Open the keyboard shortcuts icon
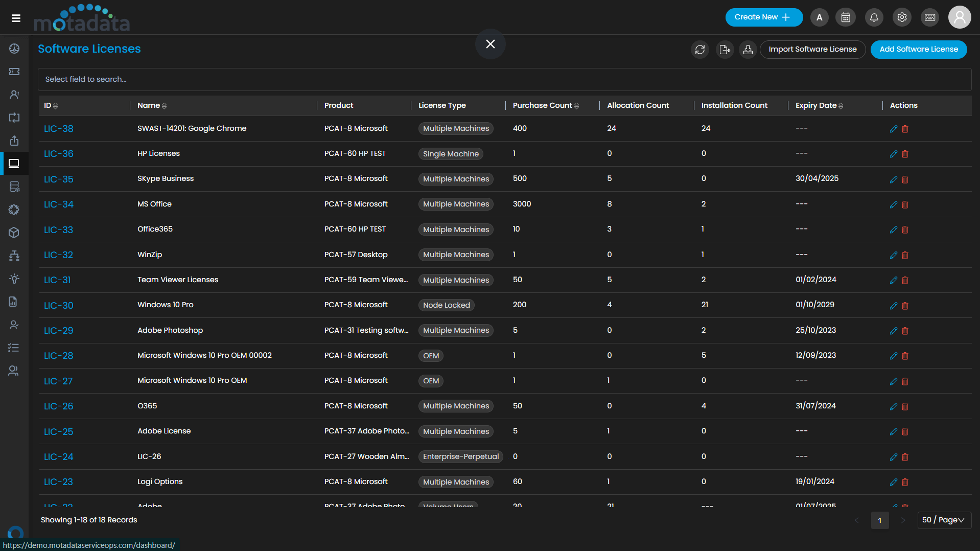Image resolution: width=980 pixels, height=551 pixels. (930, 17)
